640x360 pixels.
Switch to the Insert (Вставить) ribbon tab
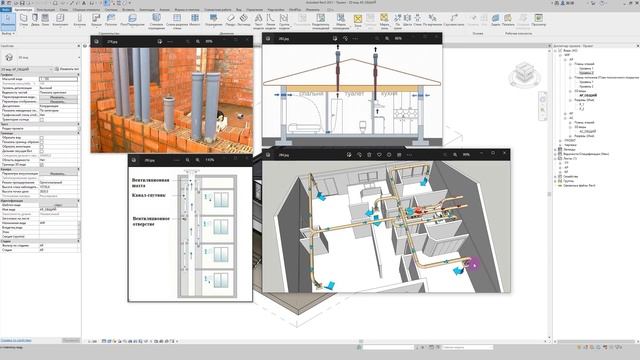click(128, 9)
